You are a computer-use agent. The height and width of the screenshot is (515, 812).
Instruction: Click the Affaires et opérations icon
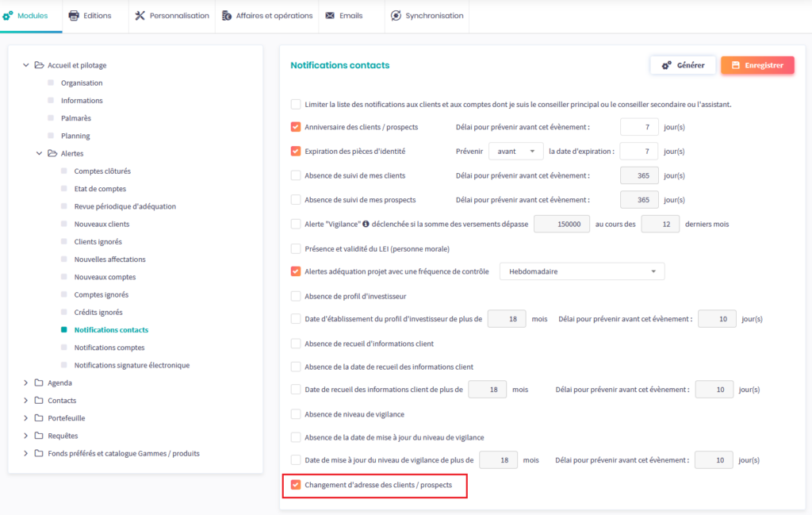(x=227, y=16)
